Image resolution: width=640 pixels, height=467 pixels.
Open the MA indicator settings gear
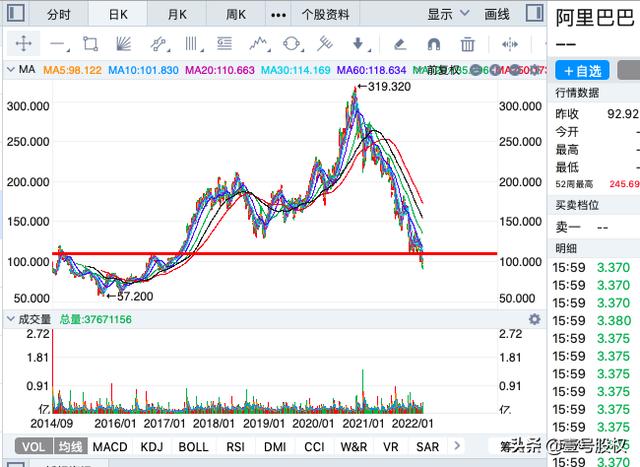point(534,70)
